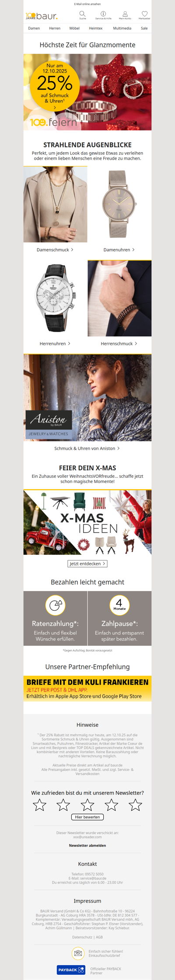Open the Sale menu item
Screen dimensions: 175x980
(144, 28)
